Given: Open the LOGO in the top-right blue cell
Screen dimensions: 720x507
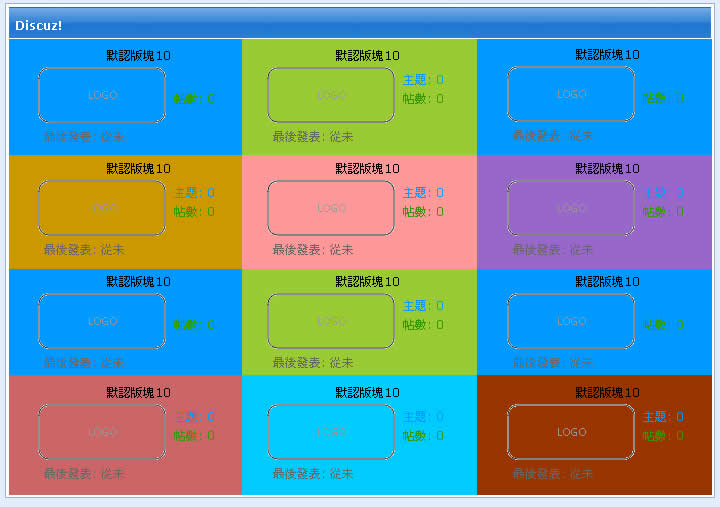Looking at the screenshot, I should (x=571, y=94).
